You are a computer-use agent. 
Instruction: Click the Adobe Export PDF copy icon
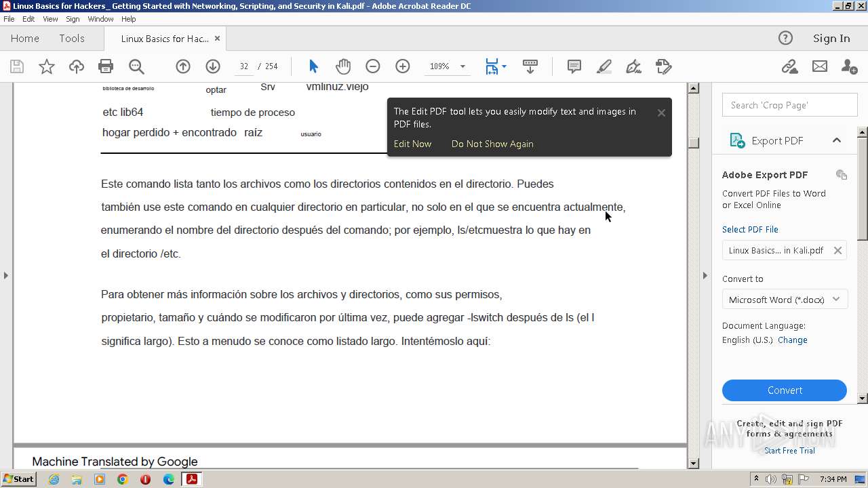tap(842, 175)
